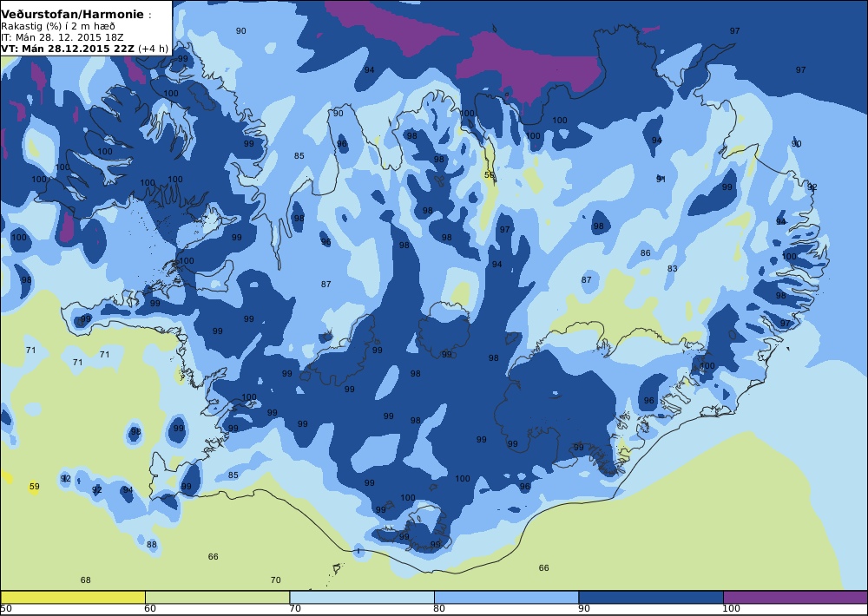Viewport: 868px width, 616px height.
Task: Click the '80' legend scale label
Action: [439, 609]
